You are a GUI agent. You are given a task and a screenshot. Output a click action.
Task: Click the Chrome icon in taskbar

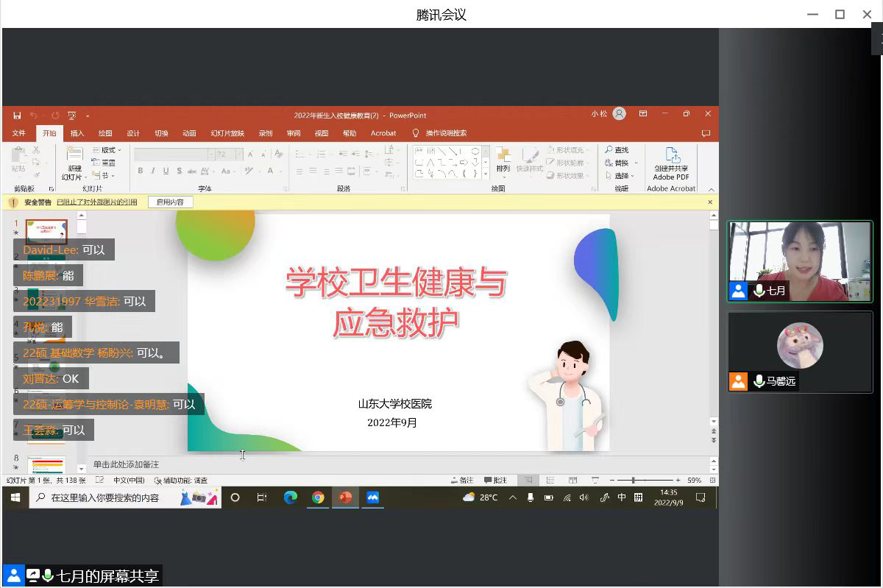318,497
